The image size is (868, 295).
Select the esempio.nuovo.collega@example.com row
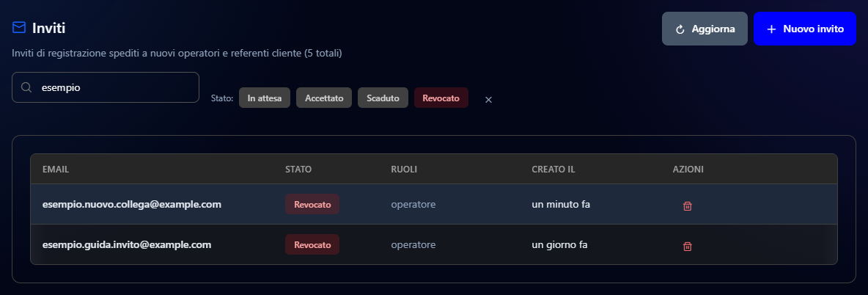coord(433,204)
